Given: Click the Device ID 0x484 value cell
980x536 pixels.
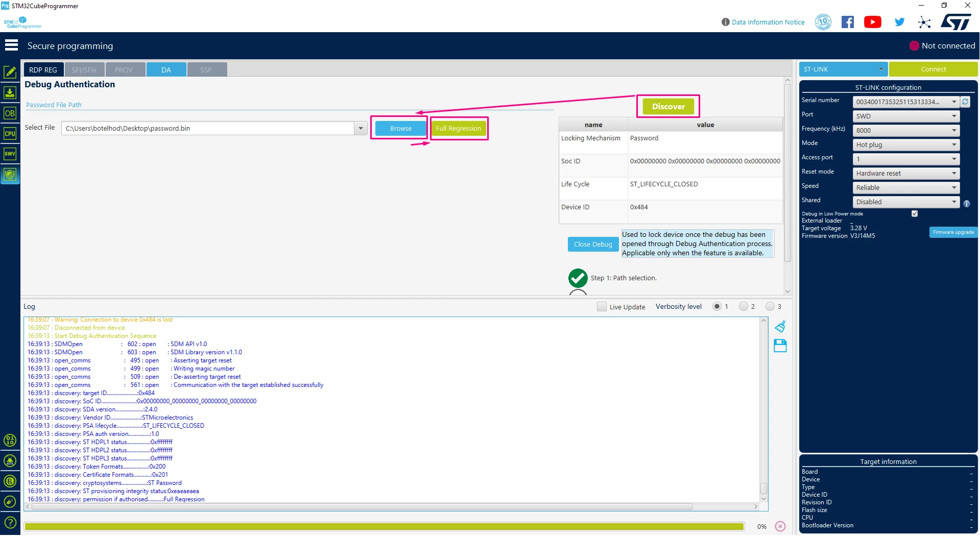Looking at the screenshot, I should (x=705, y=211).
